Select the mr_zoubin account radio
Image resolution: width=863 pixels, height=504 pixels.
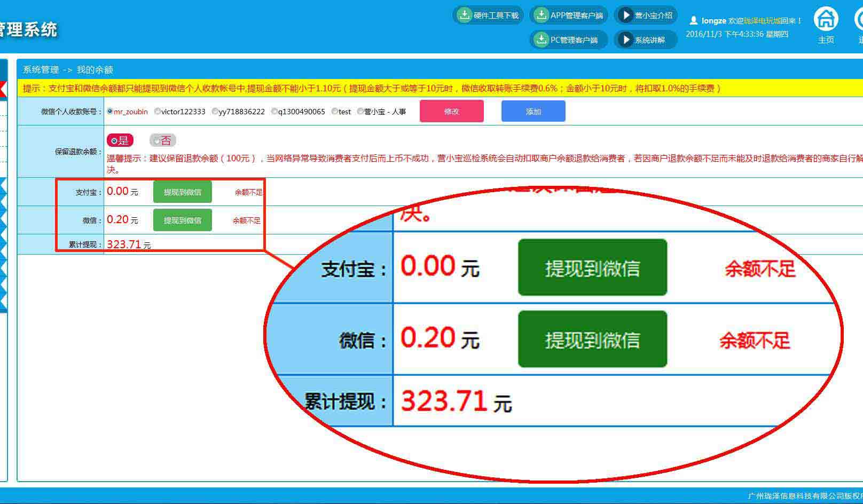click(110, 112)
